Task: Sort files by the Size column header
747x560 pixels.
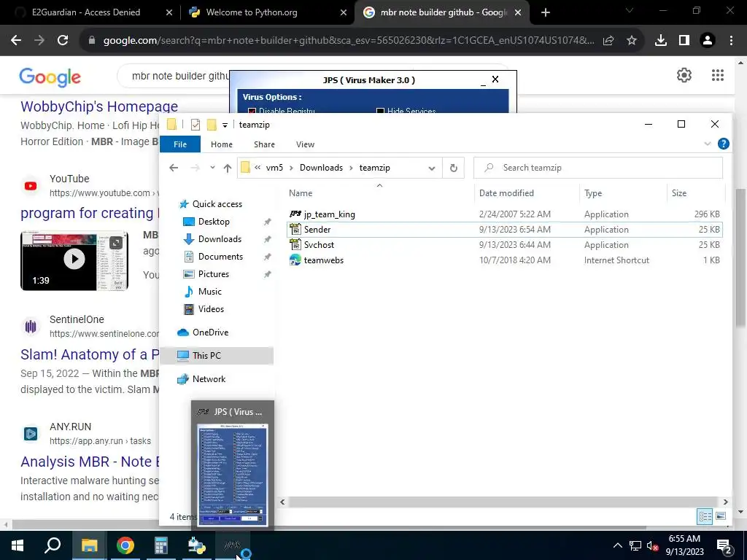Action: pos(679,192)
